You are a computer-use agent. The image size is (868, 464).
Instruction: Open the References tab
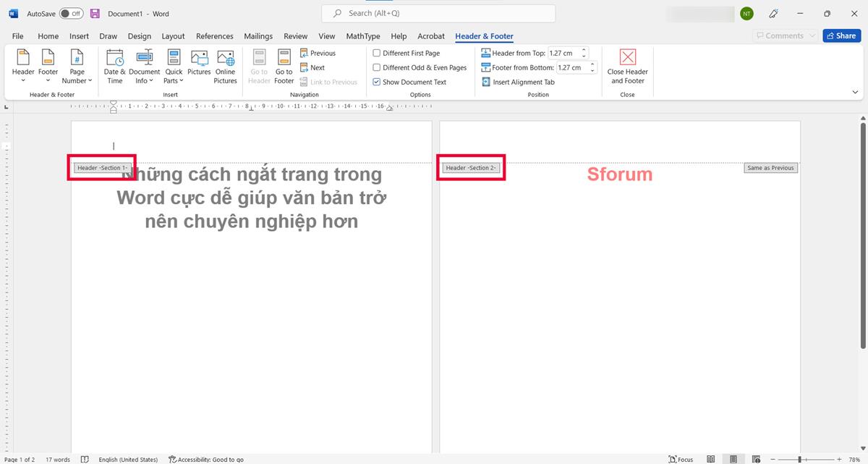tap(214, 36)
